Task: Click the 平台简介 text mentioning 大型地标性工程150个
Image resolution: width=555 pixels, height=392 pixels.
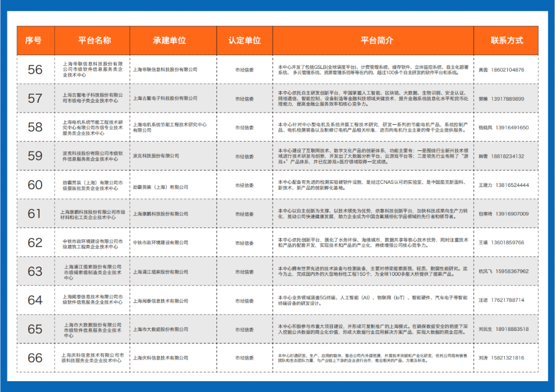Action: point(373,271)
